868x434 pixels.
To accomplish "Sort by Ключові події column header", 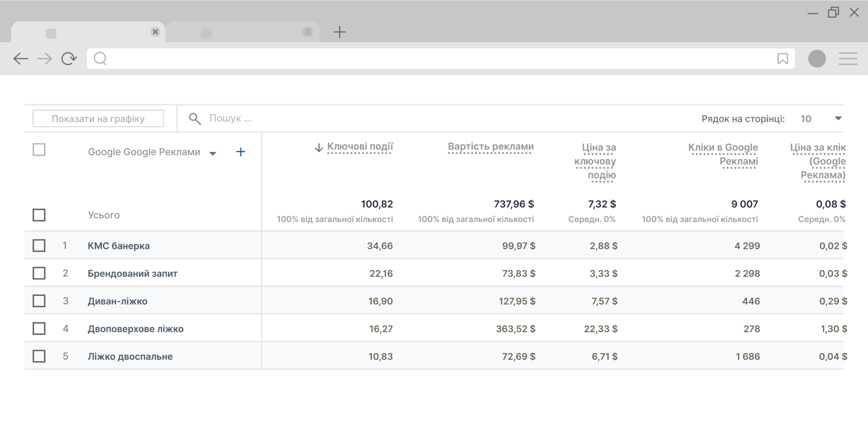I will (359, 147).
